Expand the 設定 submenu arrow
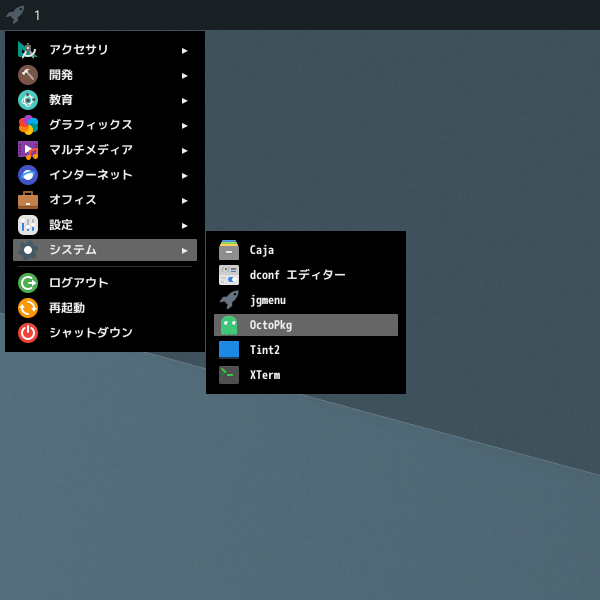The height and width of the screenshot is (600, 600). coord(184,226)
